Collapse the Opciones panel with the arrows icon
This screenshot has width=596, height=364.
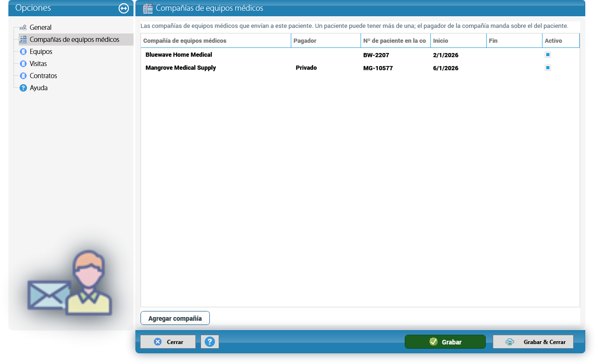click(x=123, y=8)
